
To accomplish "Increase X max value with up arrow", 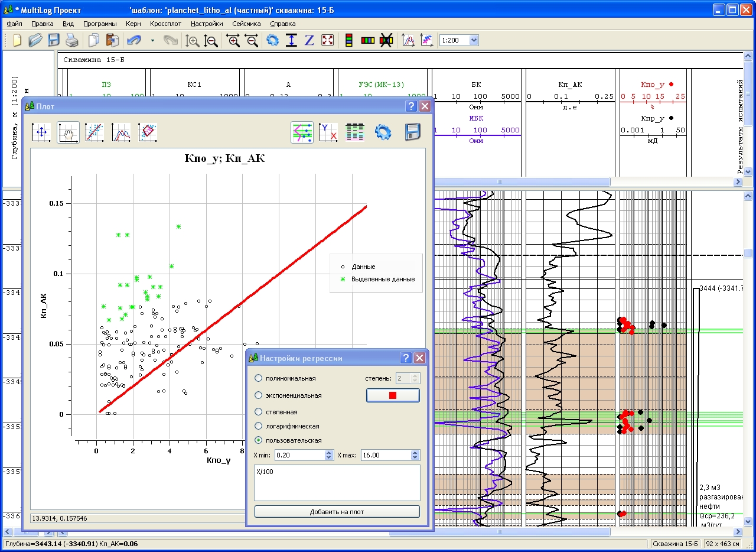I will coord(415,453).
